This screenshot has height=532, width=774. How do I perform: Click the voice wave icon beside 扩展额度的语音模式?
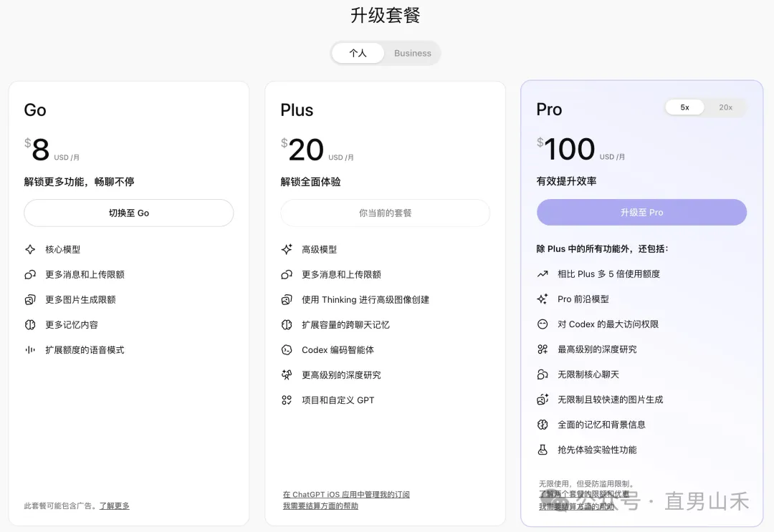click(30, 350)
